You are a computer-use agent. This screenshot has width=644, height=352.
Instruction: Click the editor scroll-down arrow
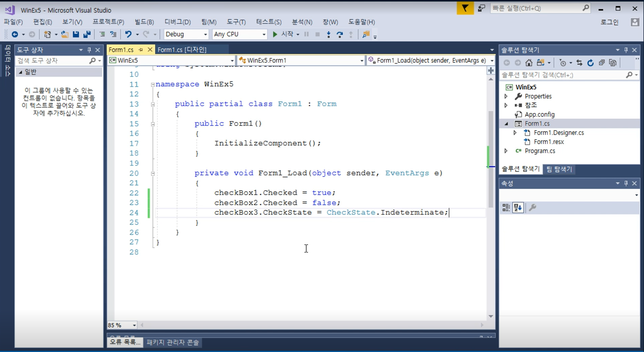pos(491,316)
